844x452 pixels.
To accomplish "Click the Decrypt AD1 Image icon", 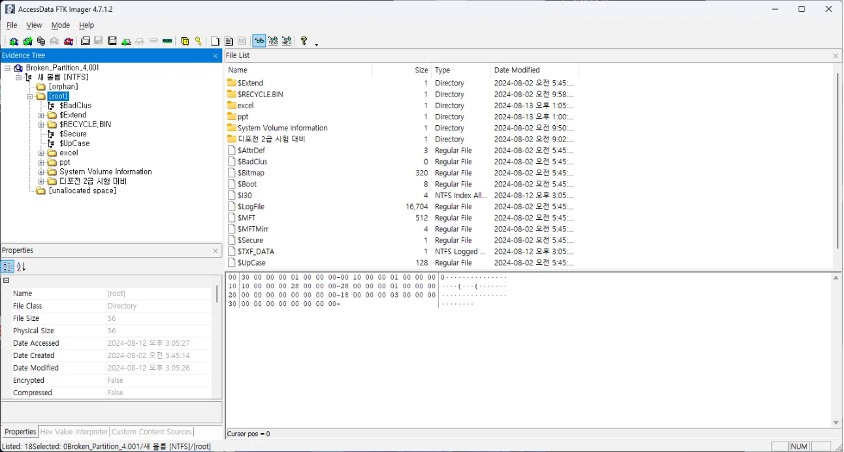I will pyautogui.click(x=153, y=41).
